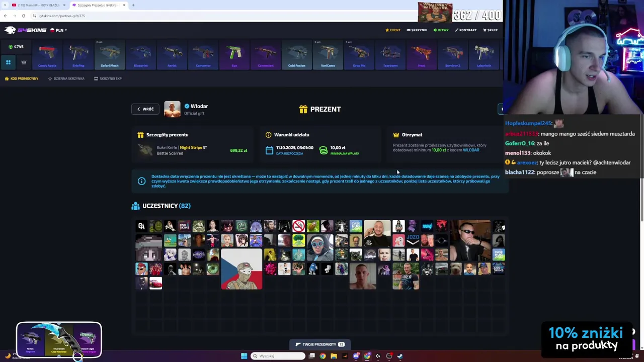Switch to top drops crown view

pos(24,62)
